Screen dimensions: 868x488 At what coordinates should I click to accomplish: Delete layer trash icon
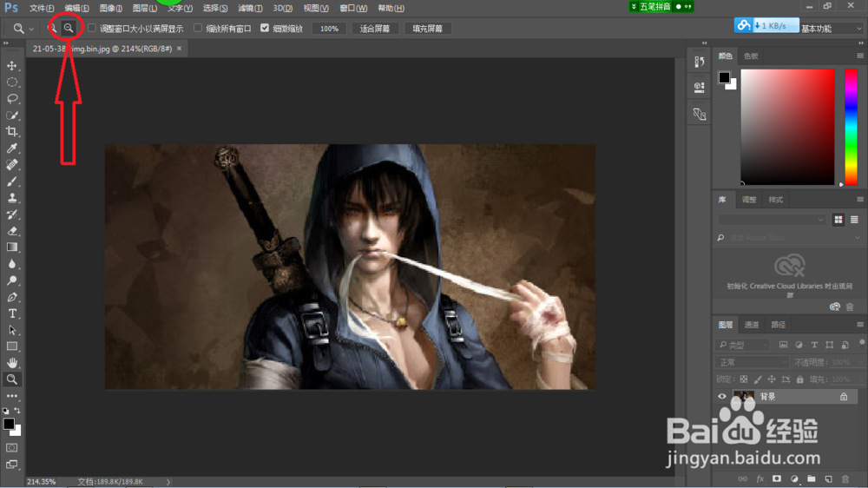pyautogui.click(x=845, y=479)
